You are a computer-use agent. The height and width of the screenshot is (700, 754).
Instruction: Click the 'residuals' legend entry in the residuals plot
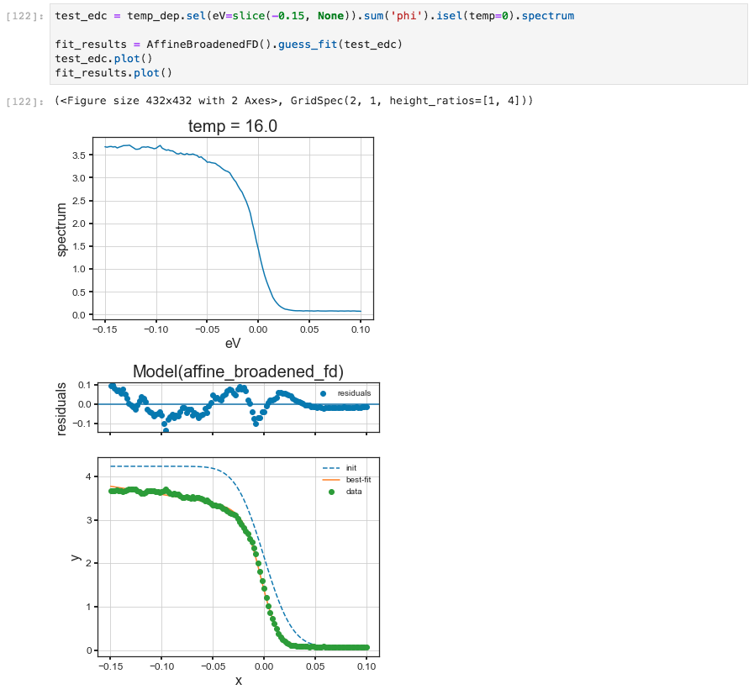coord(346,393)
